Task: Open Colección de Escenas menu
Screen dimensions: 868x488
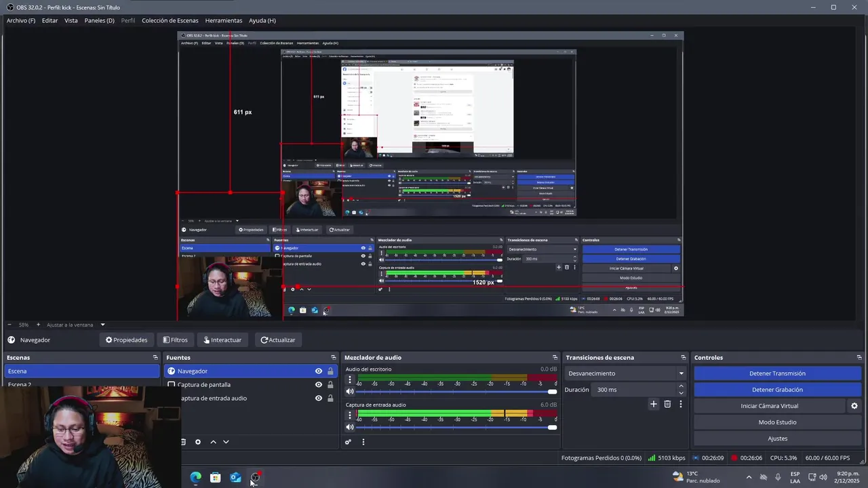Action: pos(170,20)
